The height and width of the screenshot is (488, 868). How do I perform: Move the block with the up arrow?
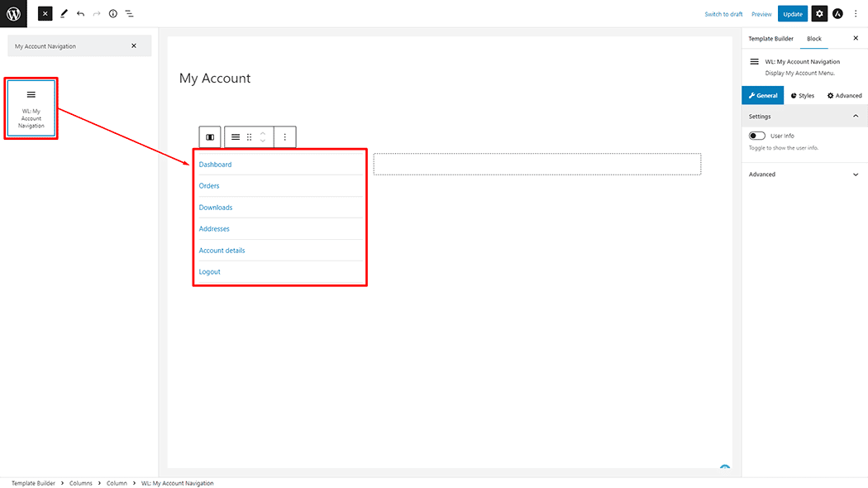(262, 133)
